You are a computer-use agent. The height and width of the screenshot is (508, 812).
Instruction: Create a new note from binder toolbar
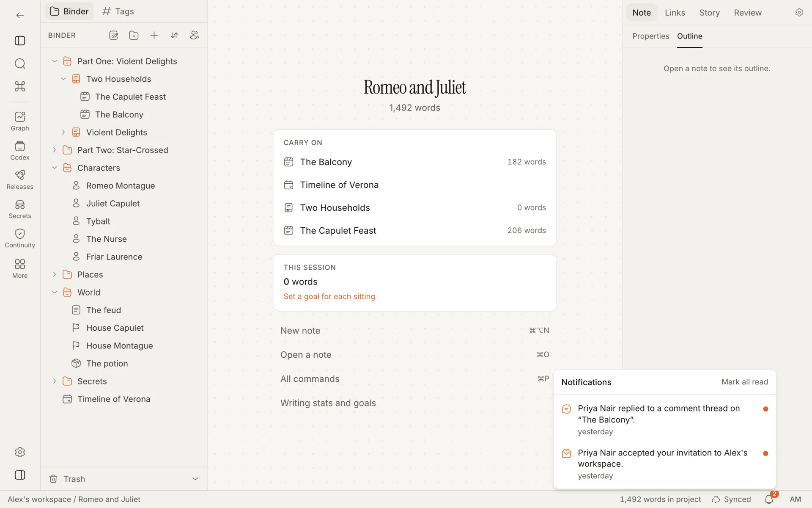point(113,36)
